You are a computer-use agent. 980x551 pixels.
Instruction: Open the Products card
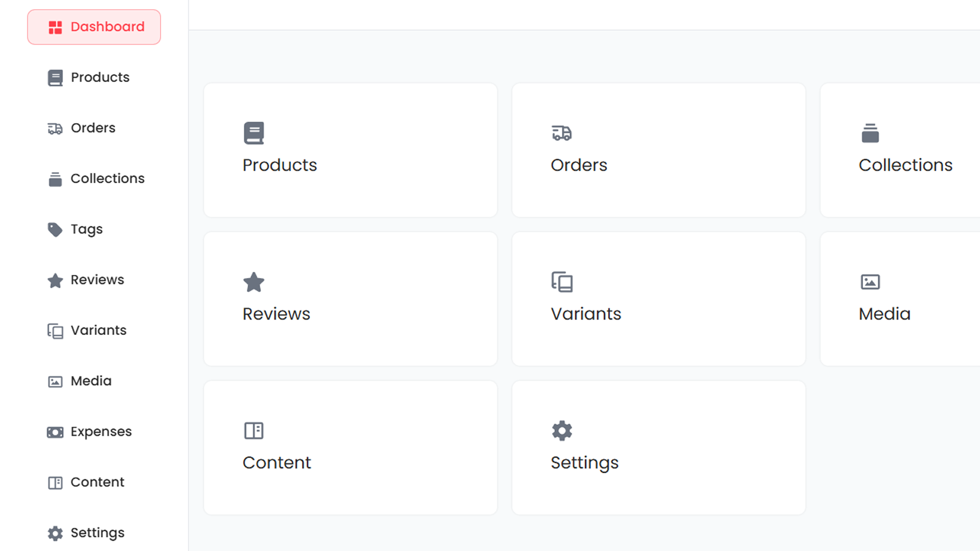350,150
